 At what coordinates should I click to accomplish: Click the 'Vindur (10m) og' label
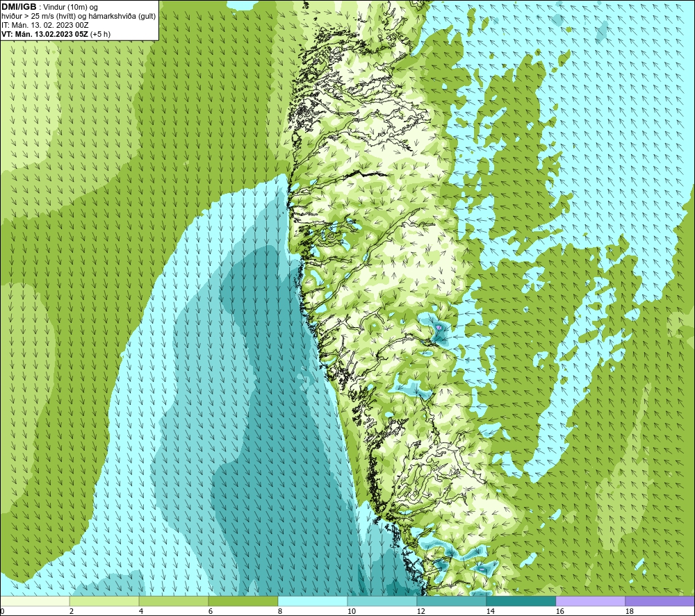(x=72, y=8)
